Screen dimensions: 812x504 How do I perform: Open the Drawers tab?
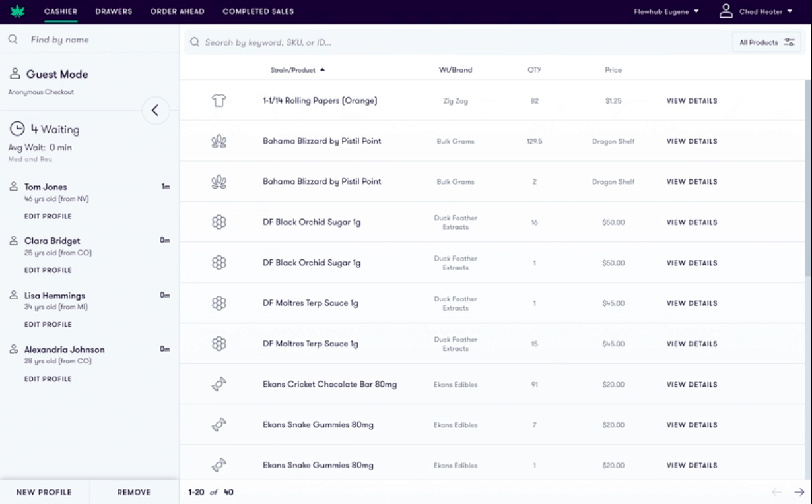pos(114,11)
